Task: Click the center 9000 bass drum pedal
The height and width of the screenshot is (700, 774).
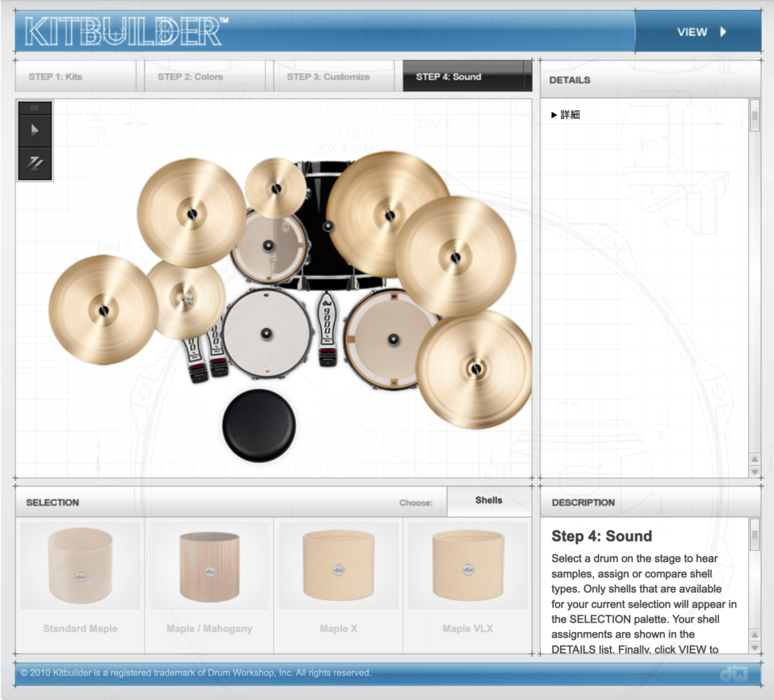Action: point(327,328)
